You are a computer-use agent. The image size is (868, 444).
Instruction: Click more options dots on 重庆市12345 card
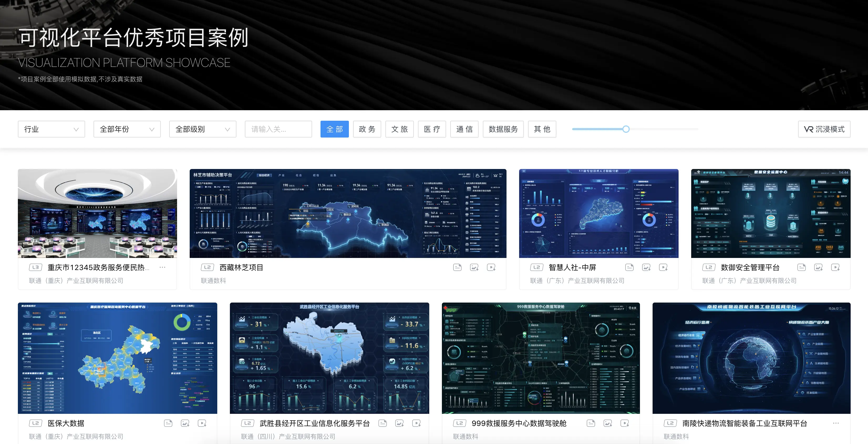(x=162, y=267)
